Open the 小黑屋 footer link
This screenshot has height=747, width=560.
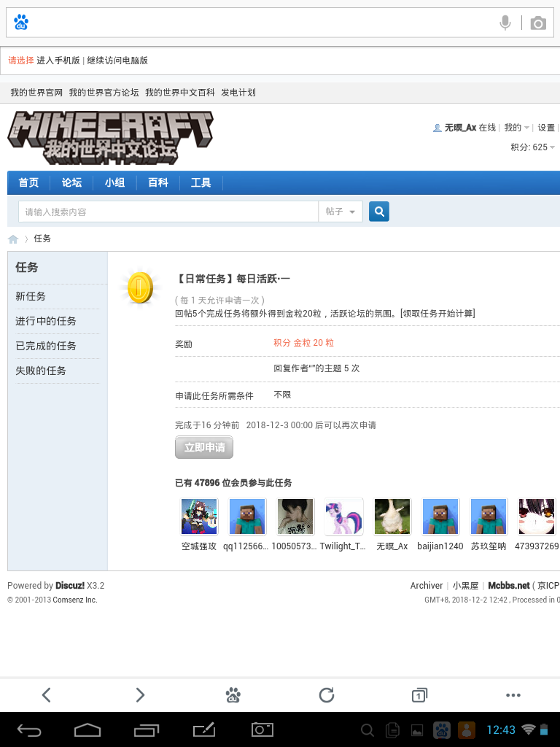(x=465, y=586)
